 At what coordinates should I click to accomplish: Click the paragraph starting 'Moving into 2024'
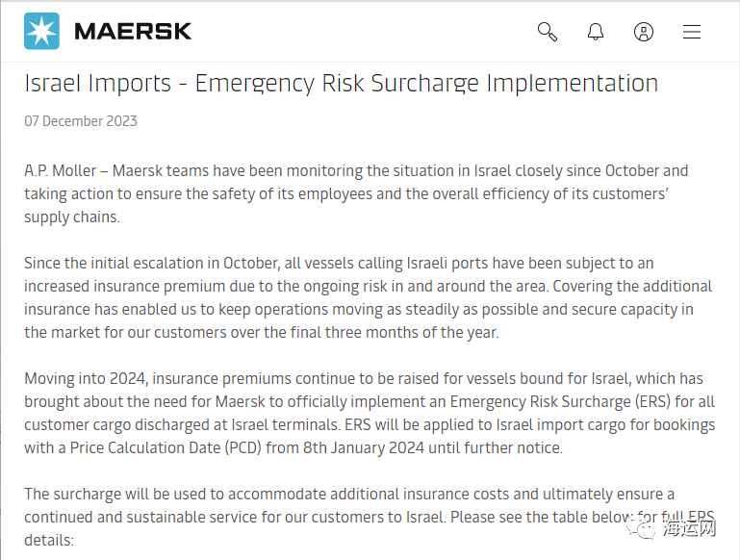[368, 412]
